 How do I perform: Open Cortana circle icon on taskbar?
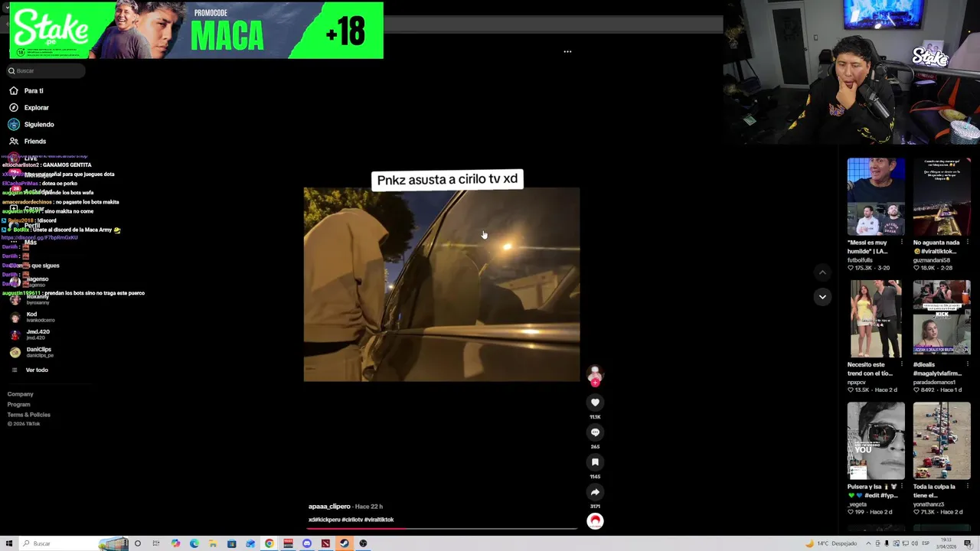click(138, 543)
